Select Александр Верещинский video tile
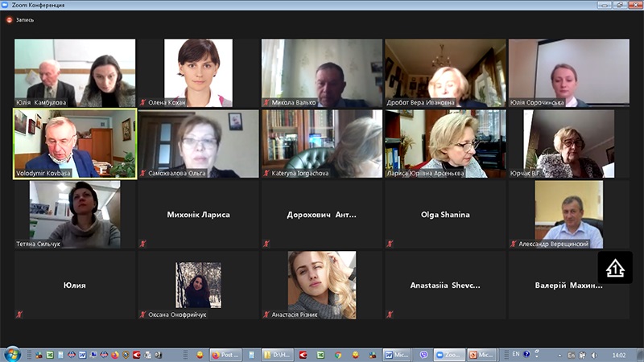644x362 pixels. [x=569, y=214]
